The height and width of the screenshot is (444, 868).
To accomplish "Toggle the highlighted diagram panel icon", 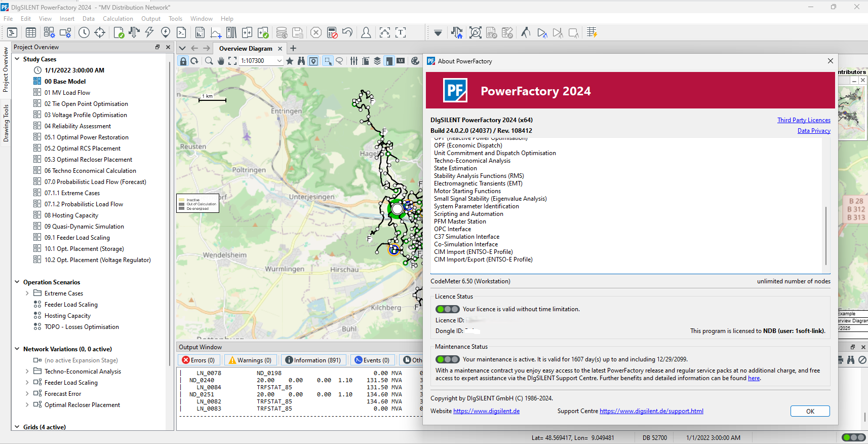I will point(389,61).
